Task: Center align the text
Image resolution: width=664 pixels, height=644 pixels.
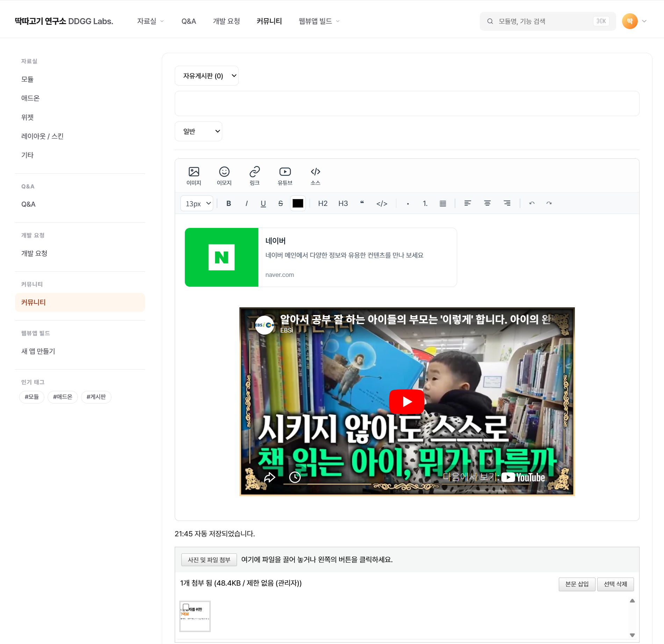Action: click(487, 203)
